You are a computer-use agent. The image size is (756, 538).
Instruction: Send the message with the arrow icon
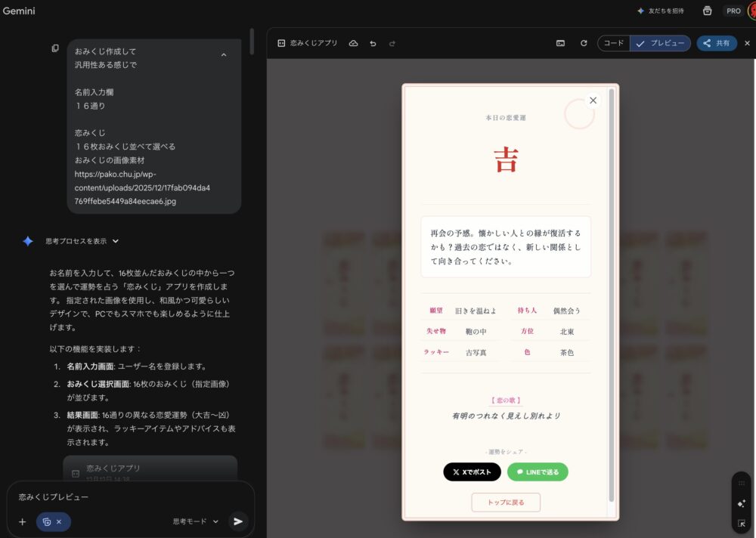tap(238, 521)
